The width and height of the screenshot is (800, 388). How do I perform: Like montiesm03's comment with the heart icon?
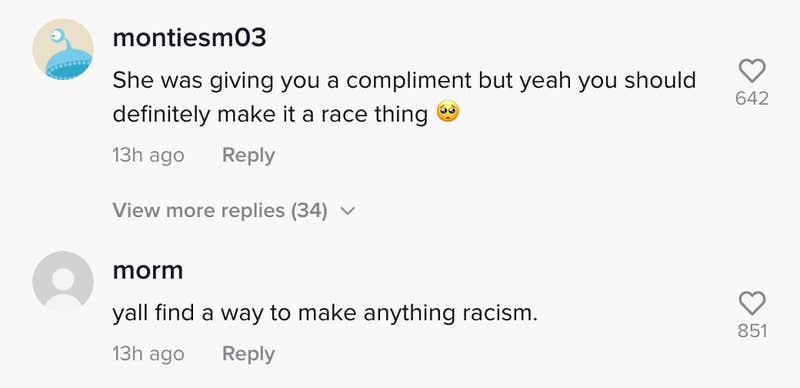752,71
